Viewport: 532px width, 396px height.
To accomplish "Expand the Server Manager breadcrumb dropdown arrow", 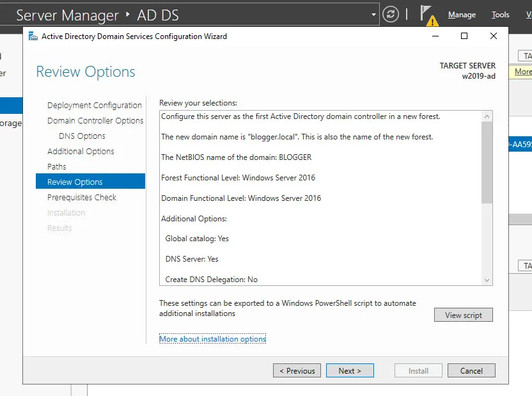I will point(374,15).
